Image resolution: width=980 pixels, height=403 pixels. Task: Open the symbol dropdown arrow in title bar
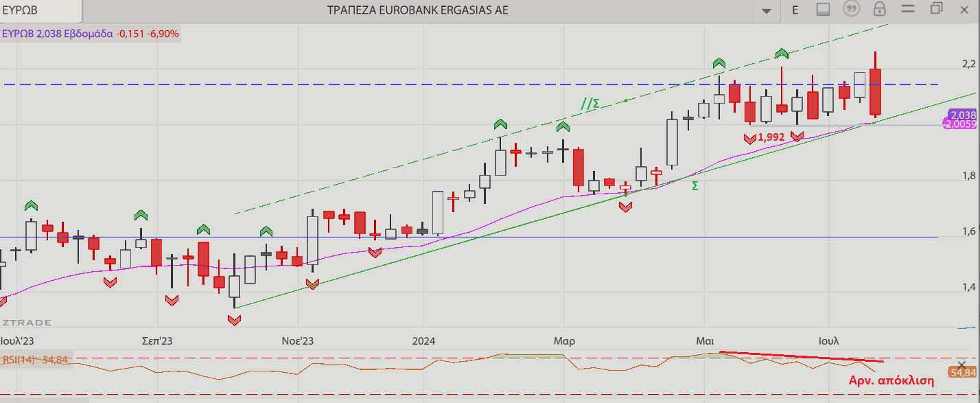click(767, 10)
